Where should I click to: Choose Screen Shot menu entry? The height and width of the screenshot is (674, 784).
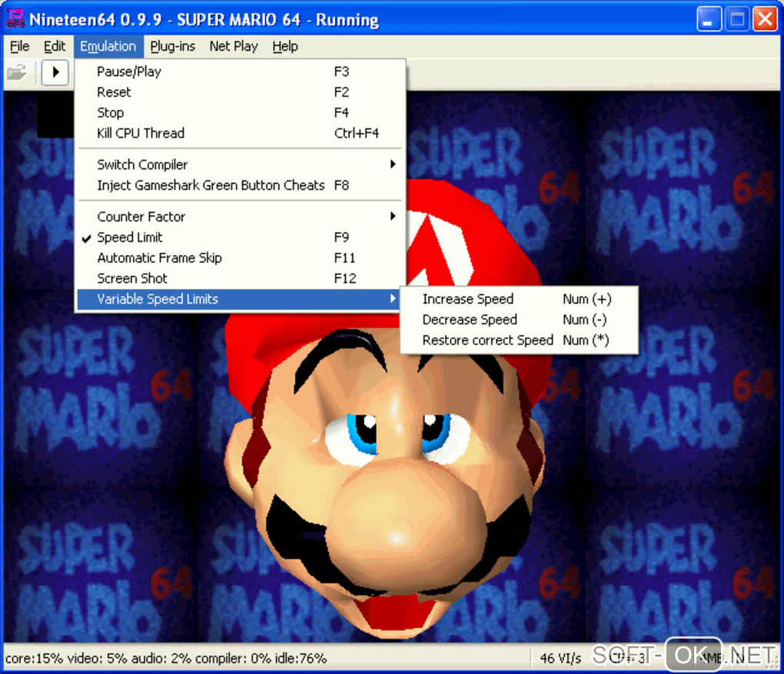(240, 278)
